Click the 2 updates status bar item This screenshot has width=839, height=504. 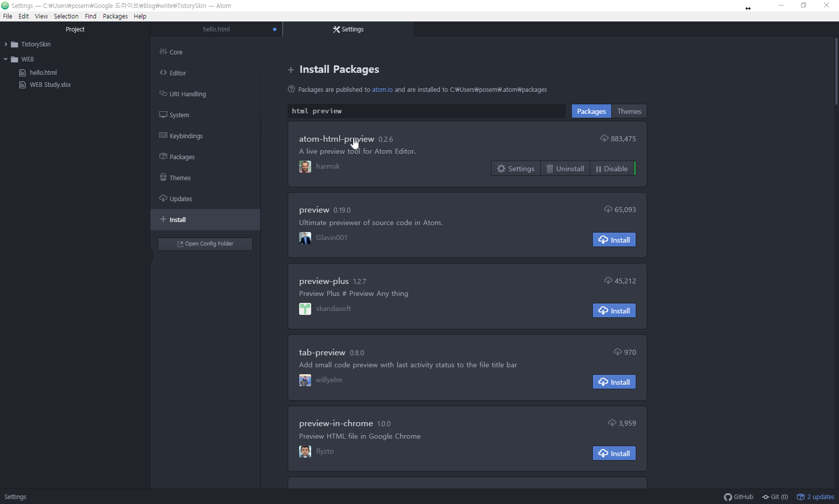click(816, 497)
